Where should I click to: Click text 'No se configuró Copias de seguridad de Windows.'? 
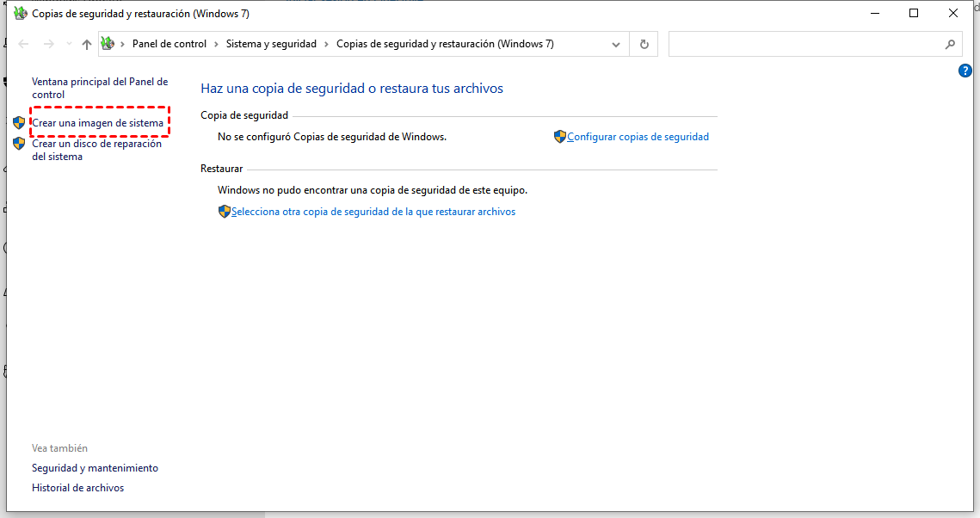pyautogui.click(x=332, y=137)
